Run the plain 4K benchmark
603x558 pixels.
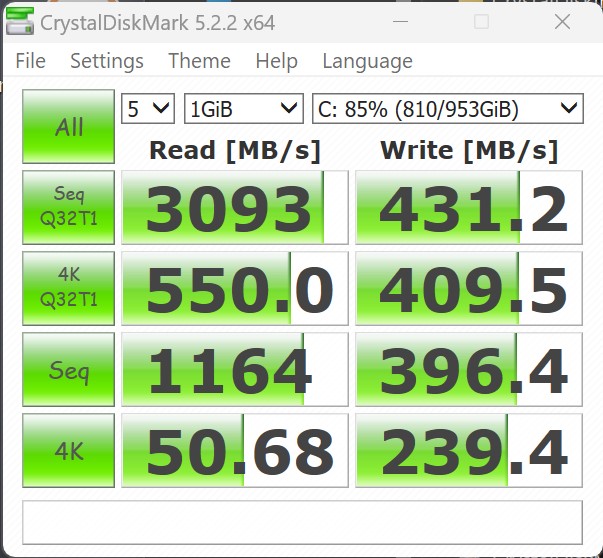pos(69,451)
